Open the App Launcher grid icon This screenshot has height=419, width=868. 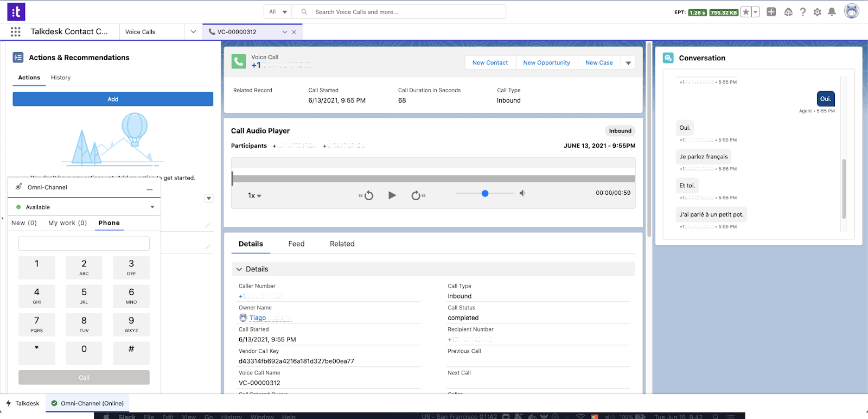click(16, 32)
